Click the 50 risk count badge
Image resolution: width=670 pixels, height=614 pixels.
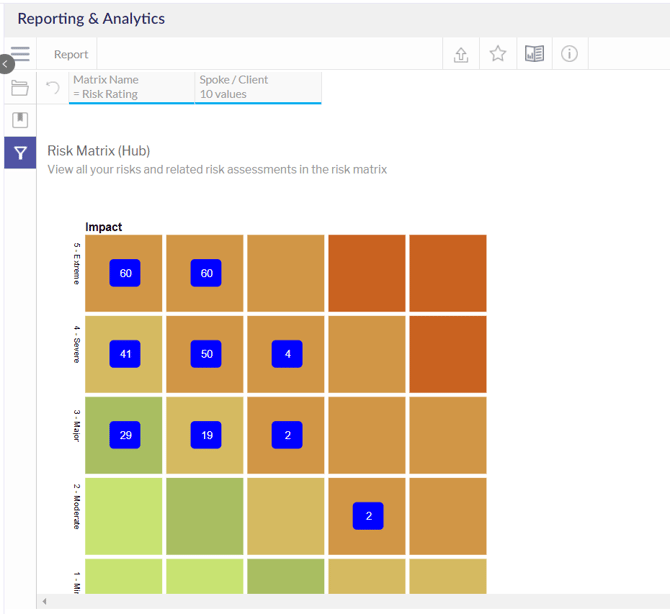(206, 354)
